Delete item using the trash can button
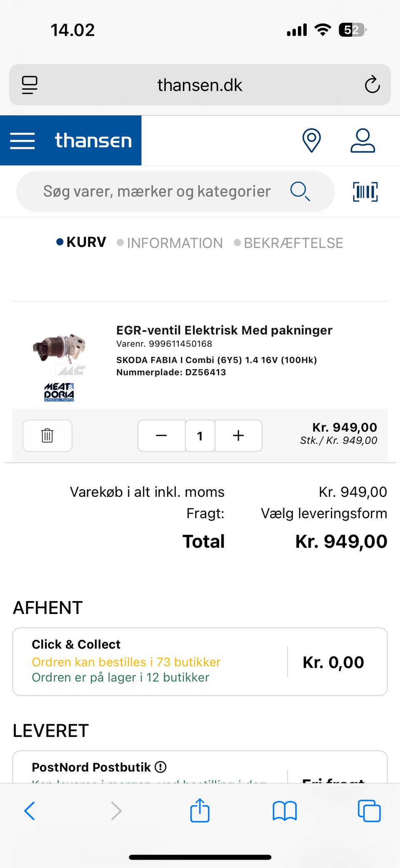400x868 pixels. click(x=47, y=435)
